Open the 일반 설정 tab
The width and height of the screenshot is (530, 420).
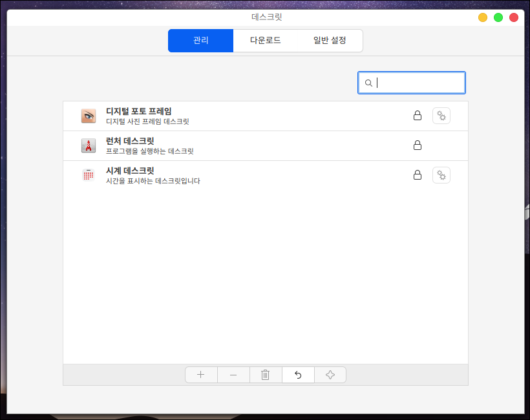[x=330, y=40]
